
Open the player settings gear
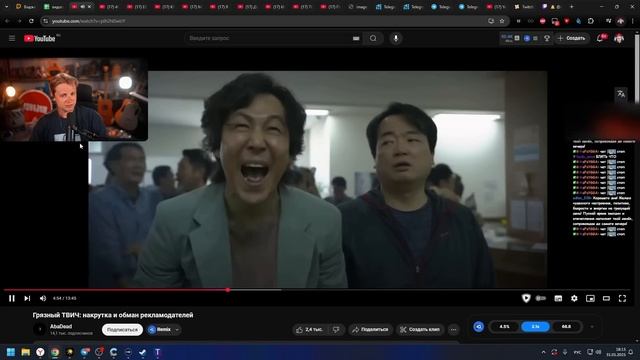(x=574, y=298)
